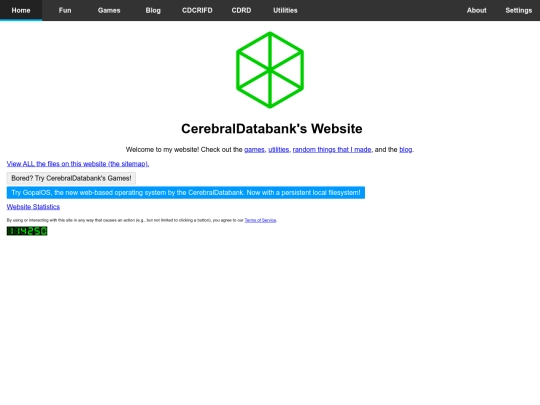The width and height of the screenshot is (540, 405).
Task: Go to the About page
Action: pos(477,10)
